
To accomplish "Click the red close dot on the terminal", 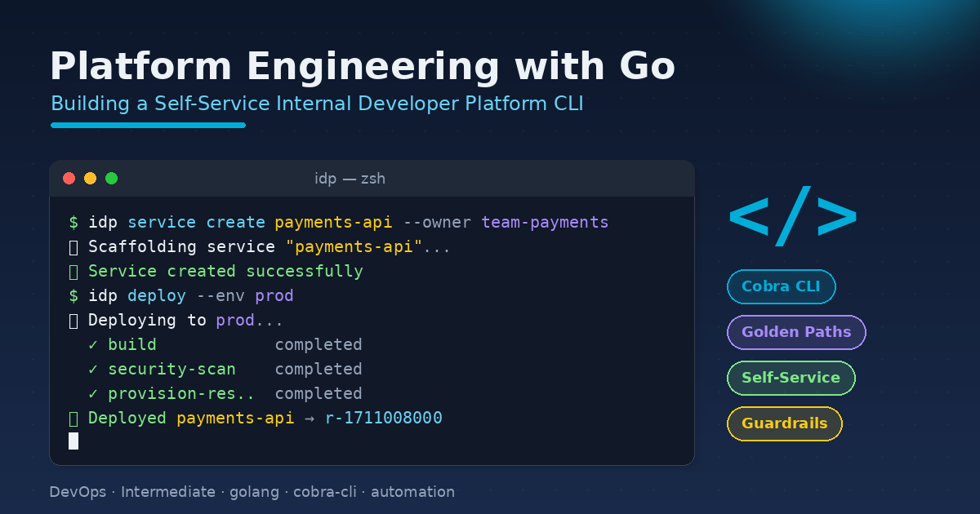I will (x=69, y=179).
